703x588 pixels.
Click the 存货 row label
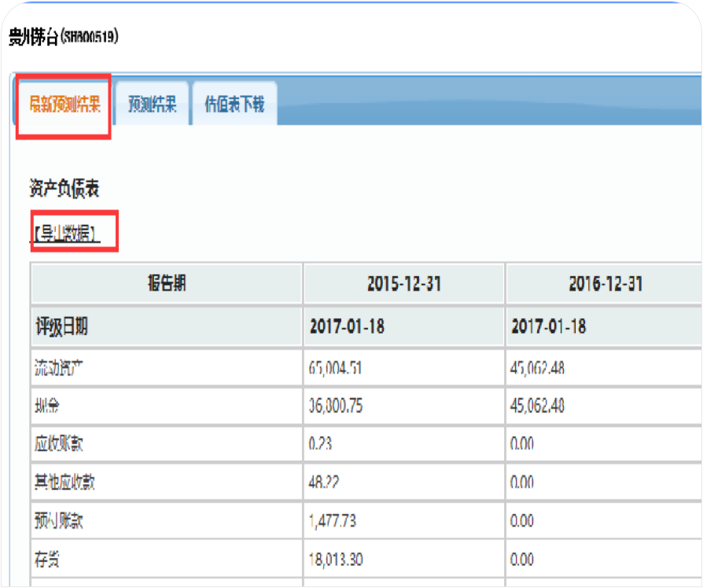49,560
